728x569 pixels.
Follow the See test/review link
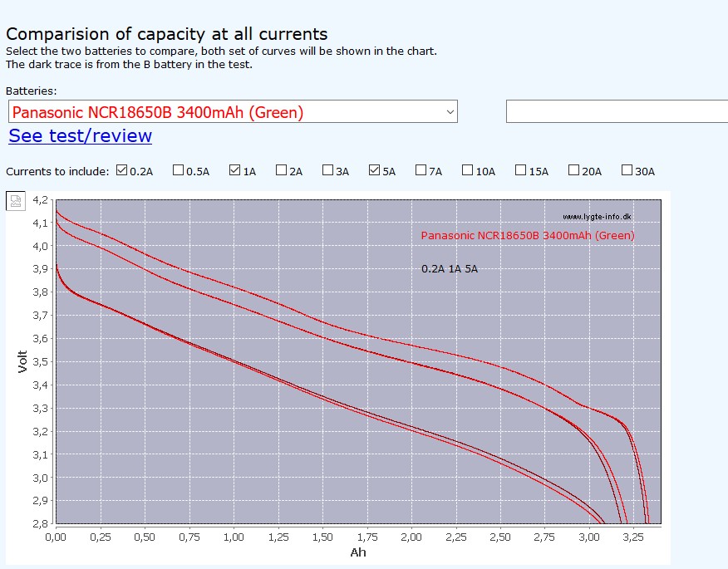coord(81,135)
